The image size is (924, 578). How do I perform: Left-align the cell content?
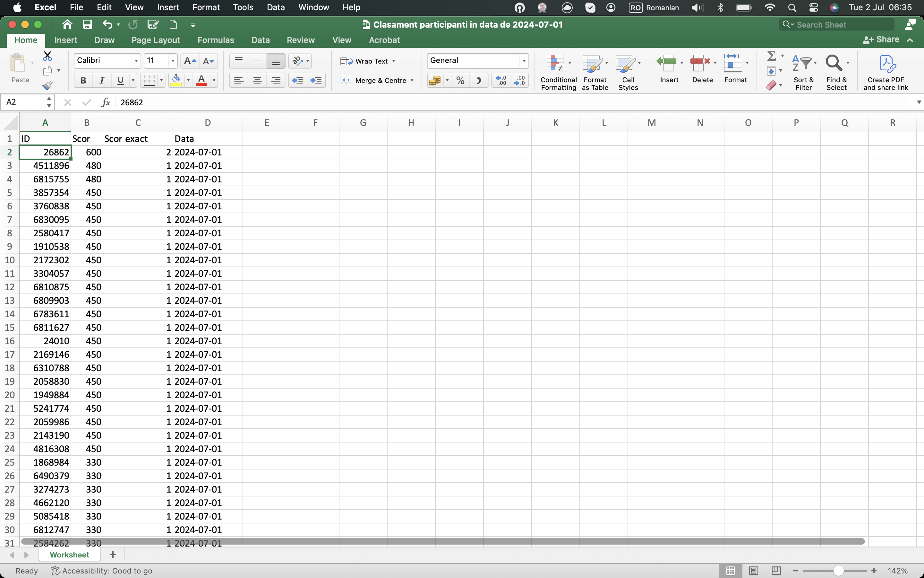click(x=239, y=80)
